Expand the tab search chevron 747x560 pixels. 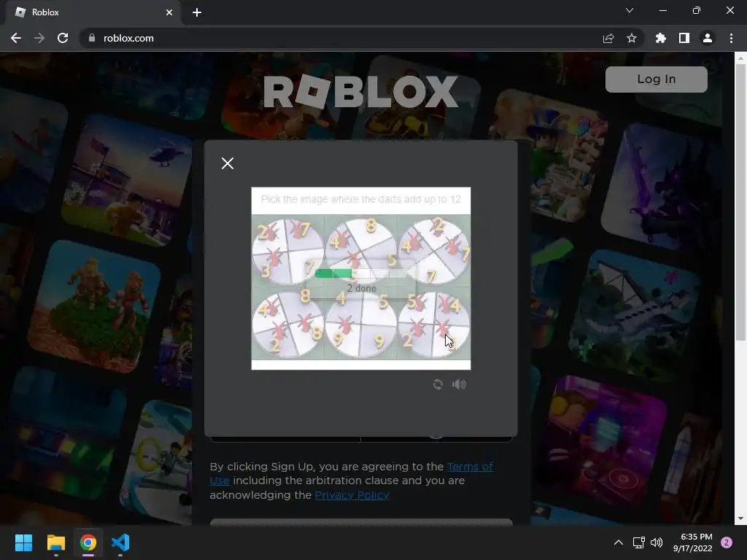(630, 10)
